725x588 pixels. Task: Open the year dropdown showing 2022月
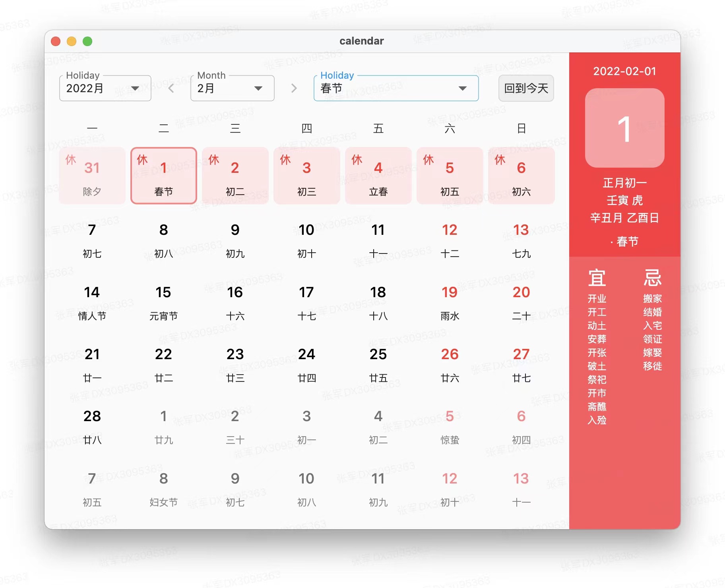click(105, 88)
